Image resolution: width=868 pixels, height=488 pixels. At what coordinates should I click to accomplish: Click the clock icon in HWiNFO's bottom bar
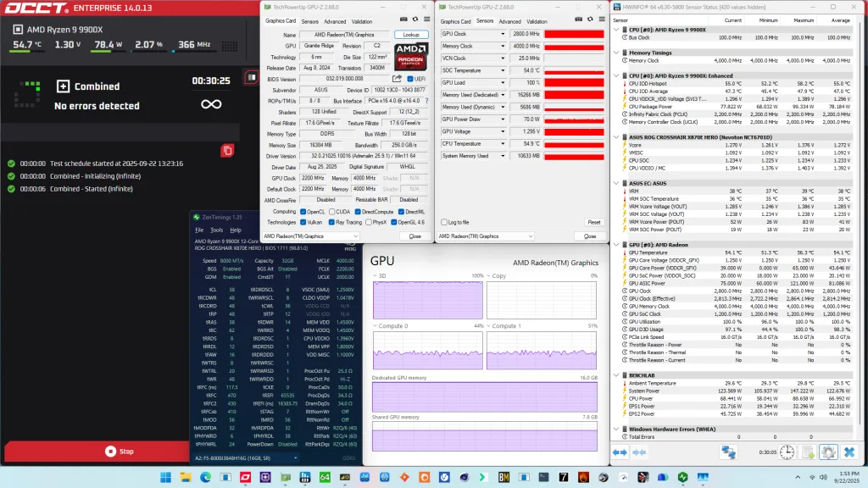coord(787,452)
